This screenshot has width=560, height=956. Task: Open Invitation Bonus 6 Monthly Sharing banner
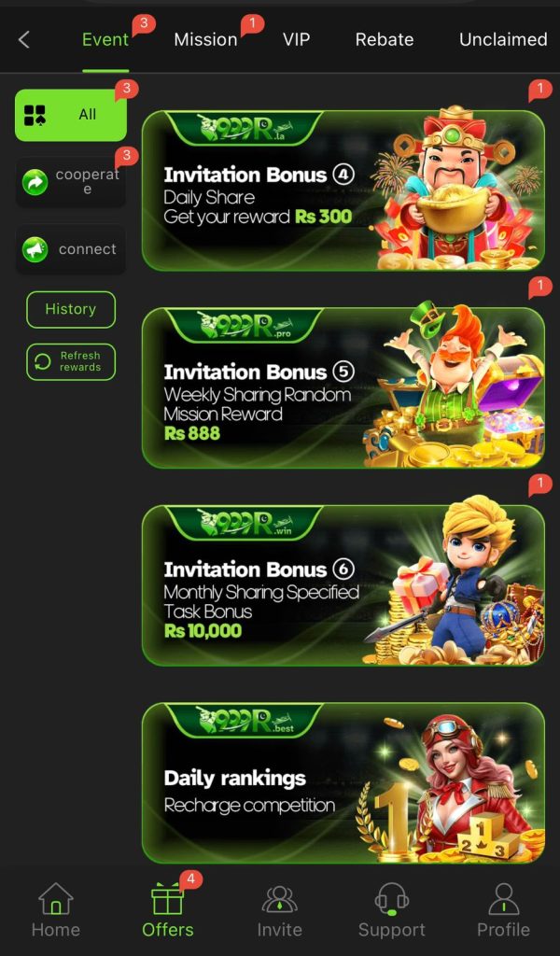[x=343, y=585]
